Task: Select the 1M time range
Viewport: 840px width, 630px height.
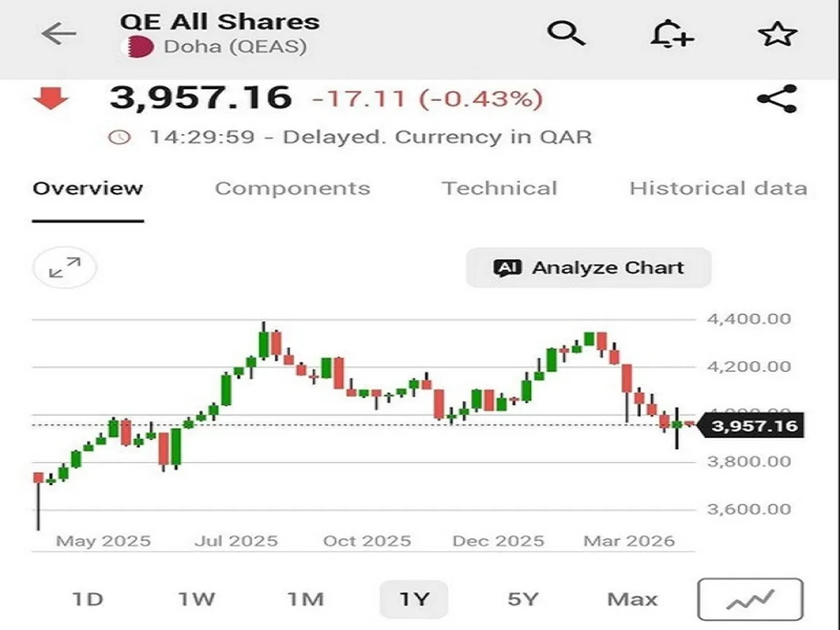Action: (305, 599)
